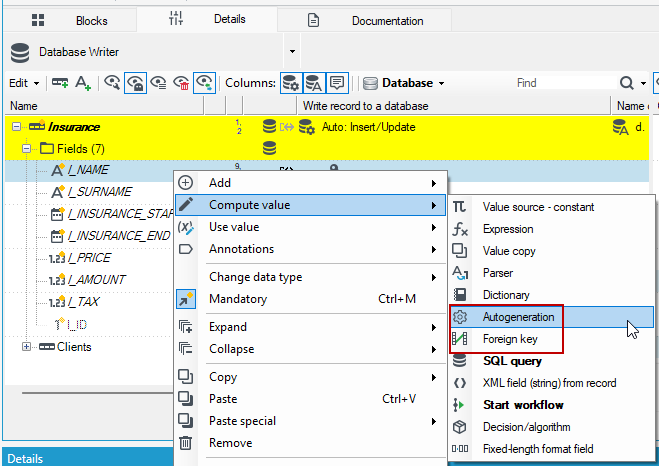The height and width of the screenshot is (466, 659).
Task: Click the add text field icon
Action: coord(83,83)
